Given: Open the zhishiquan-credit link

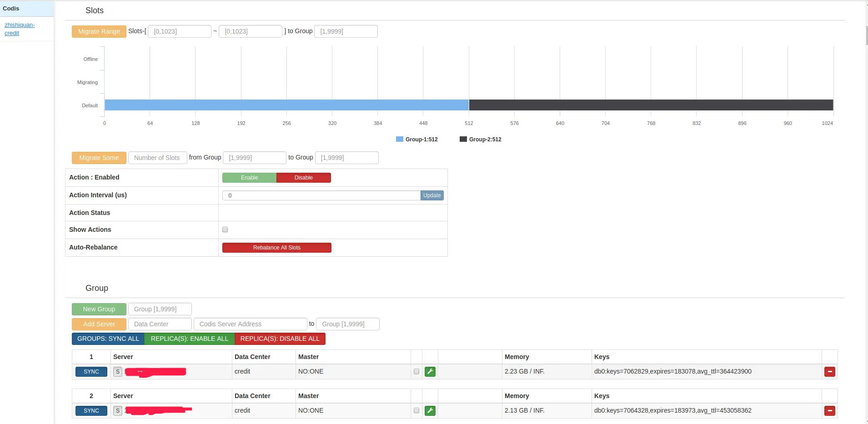Looking at the screenshot, I should coord(20,29).
